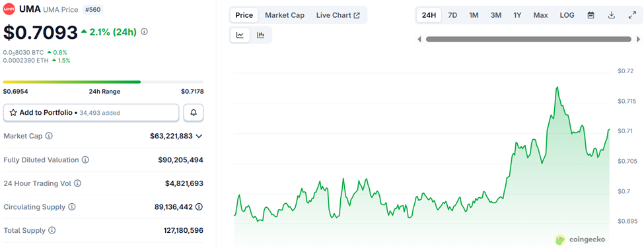This screenshot has height=248, width=644.
Task: Click the 0.0₅8030 BTC price text
Action: [23, 53]
